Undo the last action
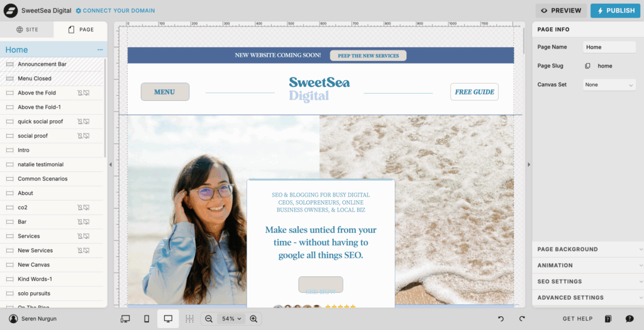 (x=501, y=319)
